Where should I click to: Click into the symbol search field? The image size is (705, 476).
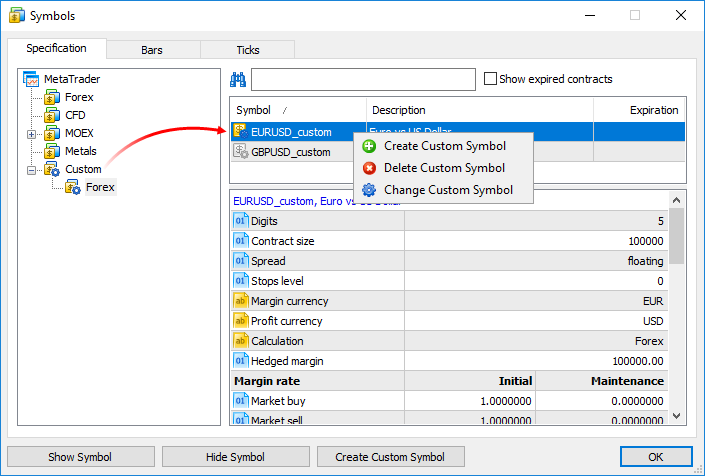point(363,80)
